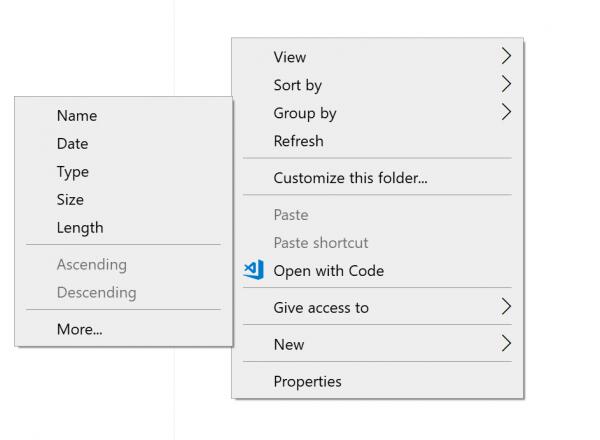Select Refresh from the context menu
Screen dimensions: 600x440
(298, 141)
